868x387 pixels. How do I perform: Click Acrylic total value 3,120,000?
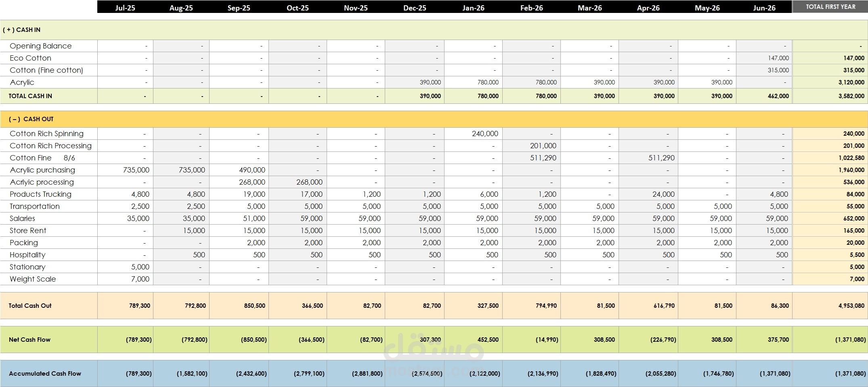(851, 82)
